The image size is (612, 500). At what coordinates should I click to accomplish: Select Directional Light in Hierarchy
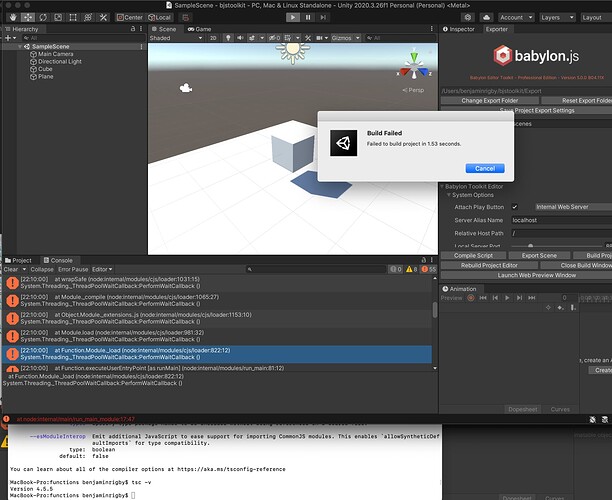[60, 61]
